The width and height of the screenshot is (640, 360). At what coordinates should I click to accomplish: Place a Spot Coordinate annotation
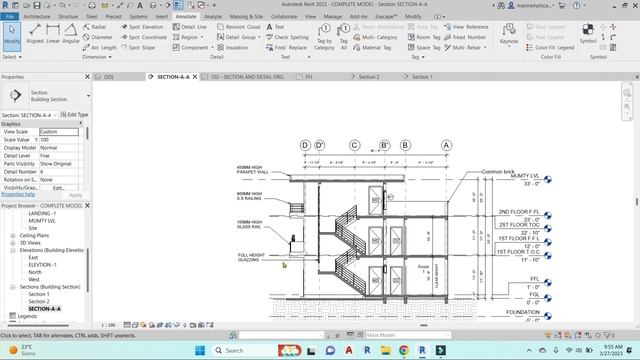point(144,37)
